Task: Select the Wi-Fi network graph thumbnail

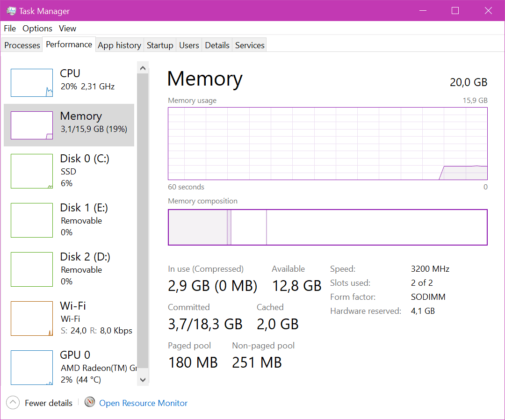Action: click(32, 319)
